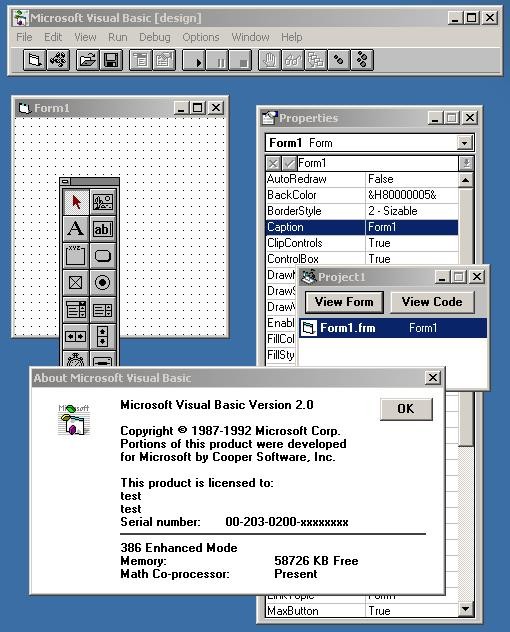The height and width of the screenshot is (632, 510).
Task: Select the Caption property row
Action: [x=362, y=227]
